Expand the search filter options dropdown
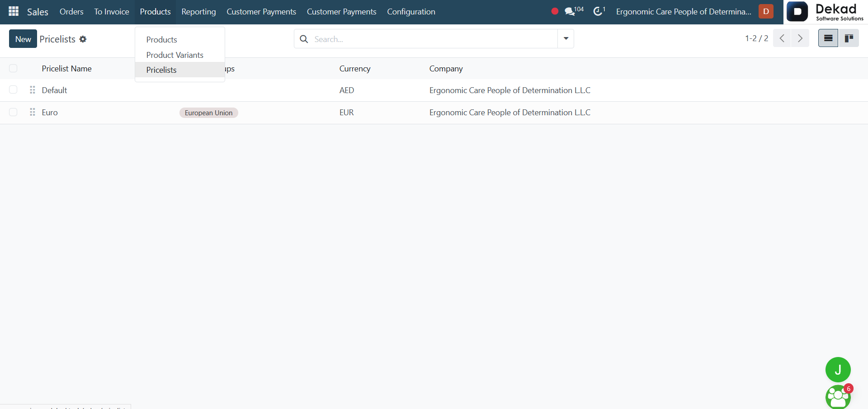Image resolution: width=868 pixels, height=409 pixels. click(x=566, y=39)
